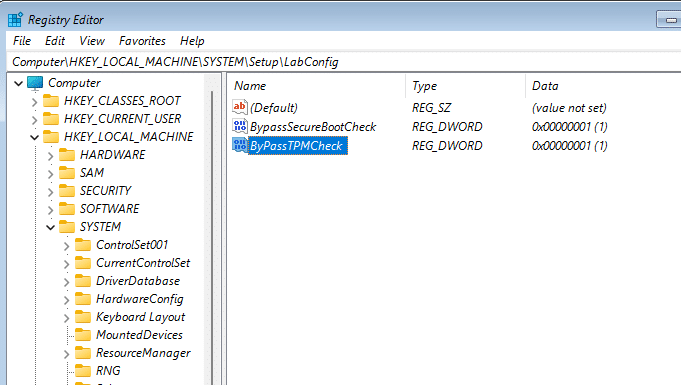The image size is (681, 385).
Task: Expand the ControlSet001 key
Action: tap(66, 246)
